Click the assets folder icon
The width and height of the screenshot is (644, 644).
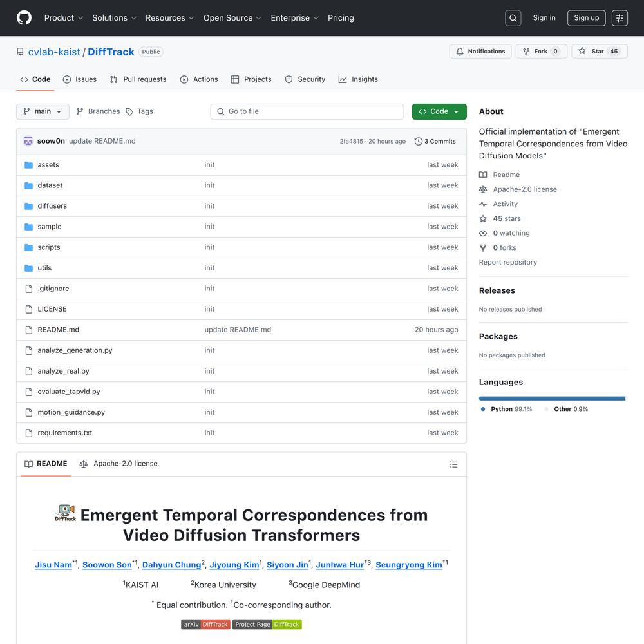[x=29, y=165]
